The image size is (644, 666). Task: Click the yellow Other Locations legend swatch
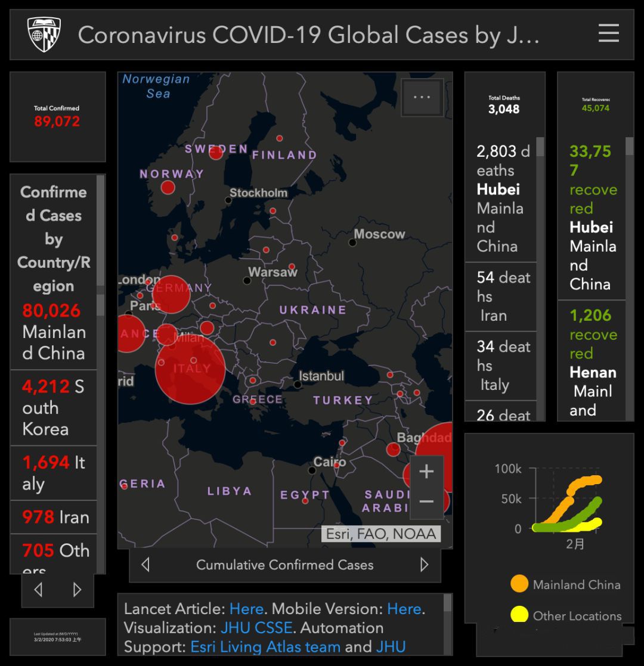point(519,615)
